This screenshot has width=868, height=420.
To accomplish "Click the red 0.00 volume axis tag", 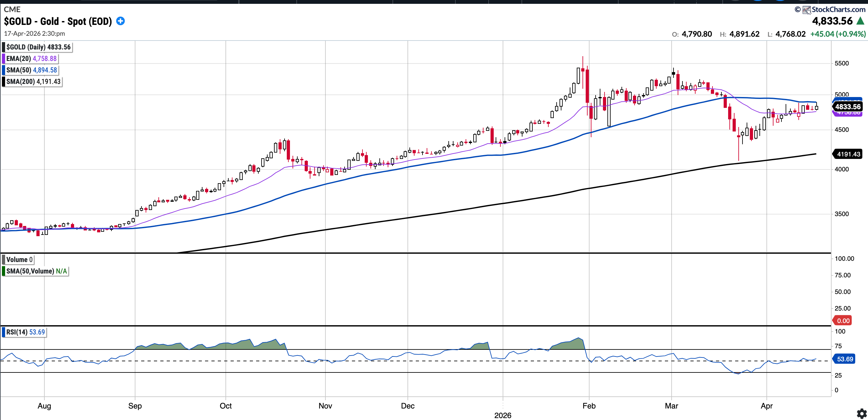I will tap(843, 321).
